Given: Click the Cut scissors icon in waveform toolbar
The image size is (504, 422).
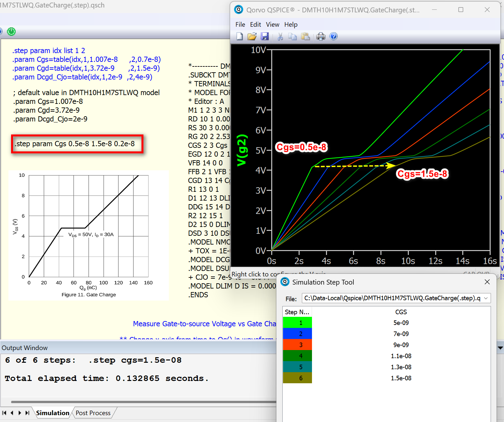Looking at the screenshot, I should tap(280, 36).
